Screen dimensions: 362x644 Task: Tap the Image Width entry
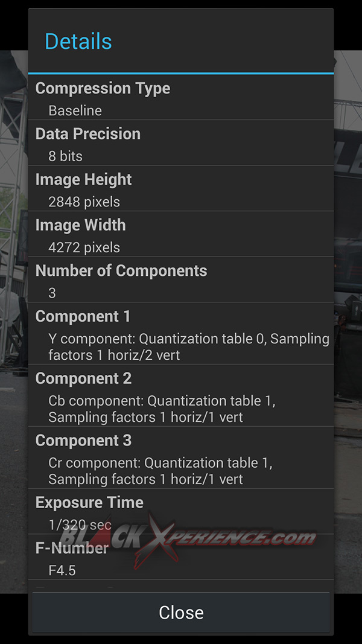tap(81, 225)
